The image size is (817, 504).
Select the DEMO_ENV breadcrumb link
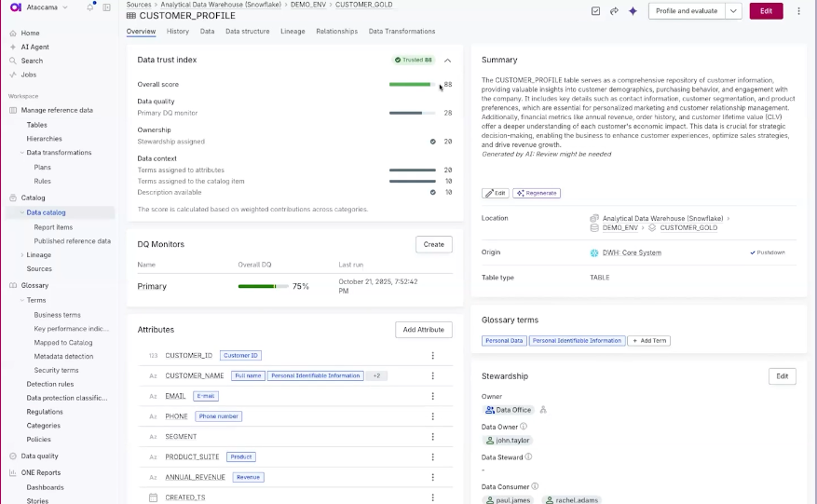[307, 5]
